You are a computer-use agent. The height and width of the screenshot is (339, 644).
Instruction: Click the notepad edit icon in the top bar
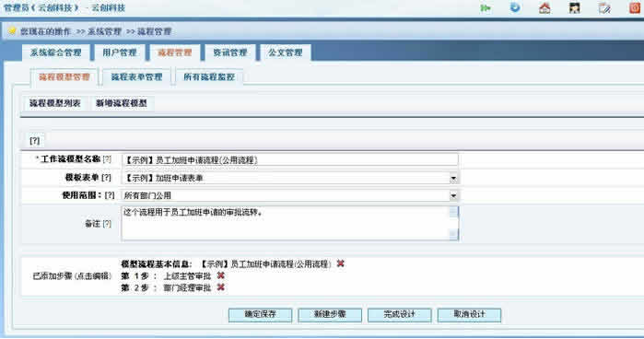(x=604, y=8)
